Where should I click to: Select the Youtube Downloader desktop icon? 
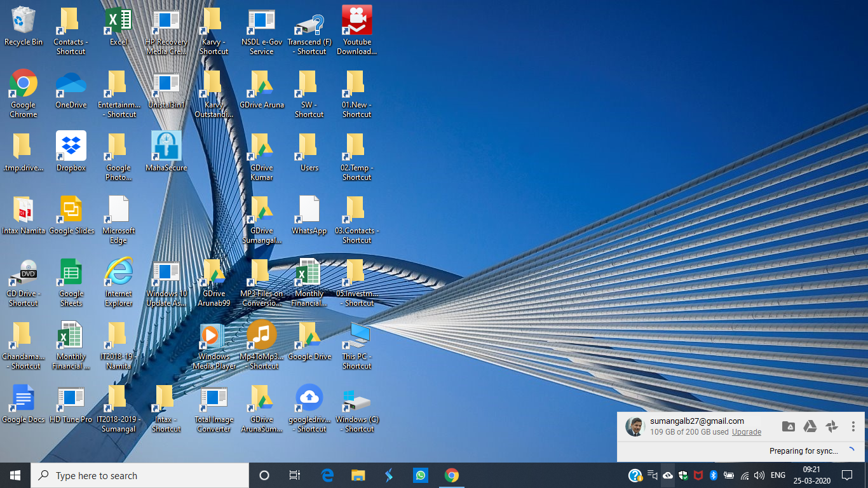coord(357,30)
